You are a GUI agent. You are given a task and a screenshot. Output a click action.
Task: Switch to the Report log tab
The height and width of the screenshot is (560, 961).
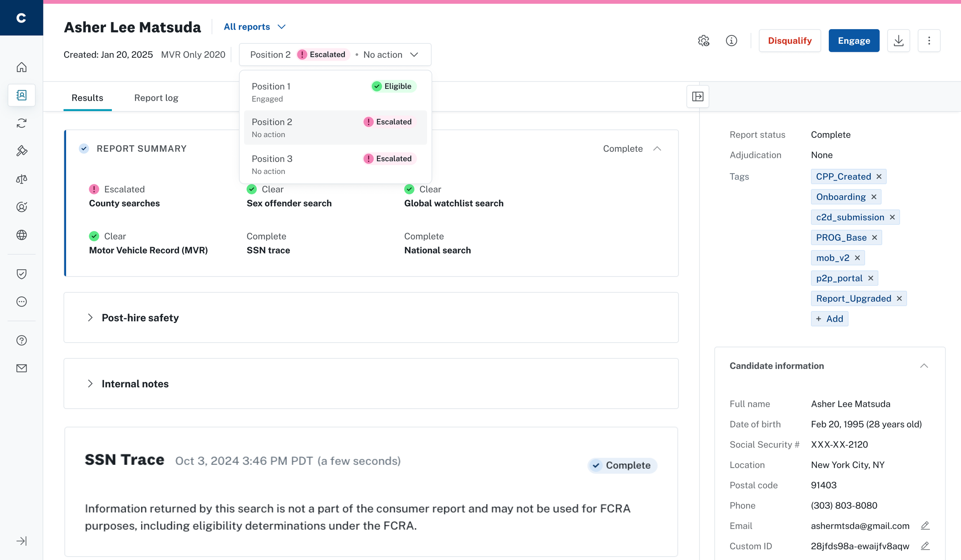click(156, 98)
